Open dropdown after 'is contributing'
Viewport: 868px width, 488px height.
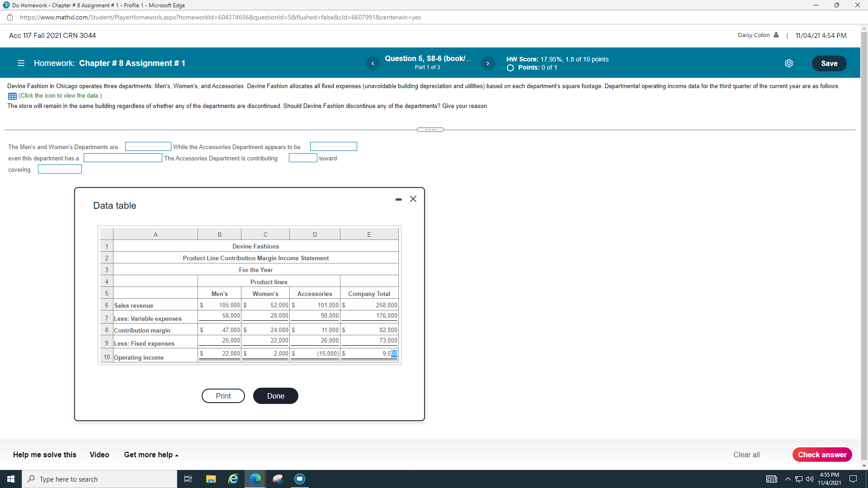[x=303, y=158]
